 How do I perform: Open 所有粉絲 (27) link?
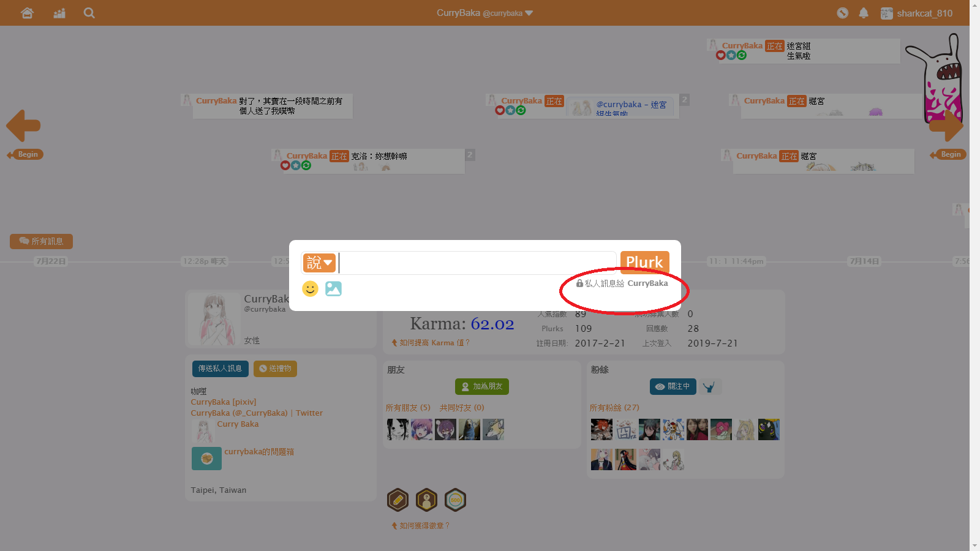(x=614, y=408)
